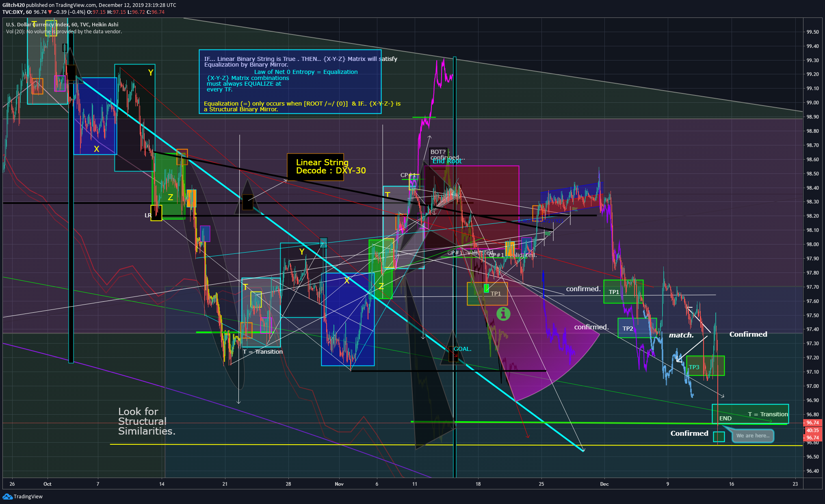Click the '23' date on time axis
The width and height of the screenshot is (825, 504).
click(x=795, y=484)
